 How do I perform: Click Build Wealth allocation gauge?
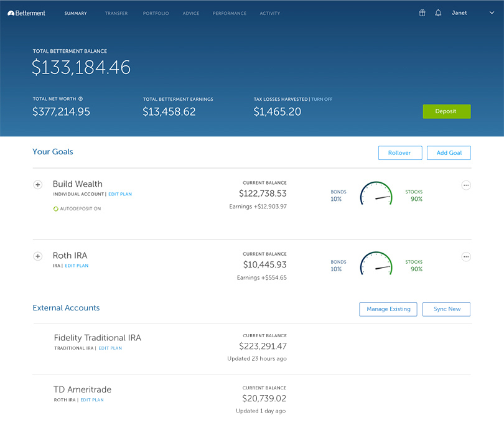point(376,194)
